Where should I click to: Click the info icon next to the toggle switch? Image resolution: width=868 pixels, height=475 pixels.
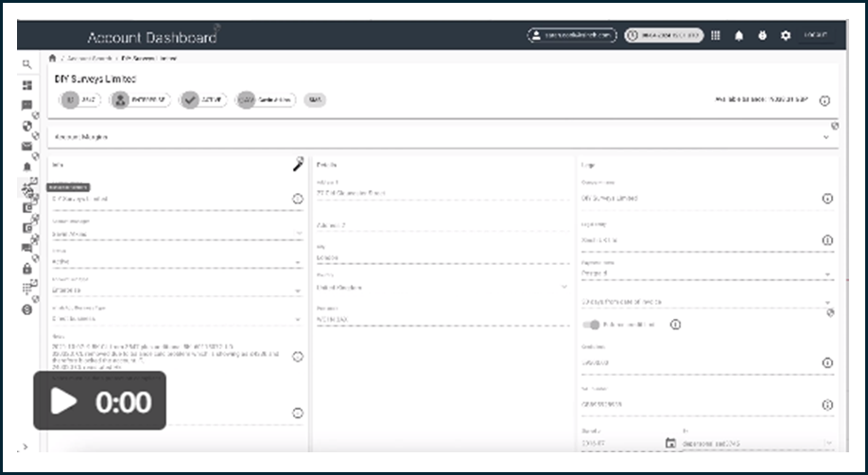tap(675, 325)
